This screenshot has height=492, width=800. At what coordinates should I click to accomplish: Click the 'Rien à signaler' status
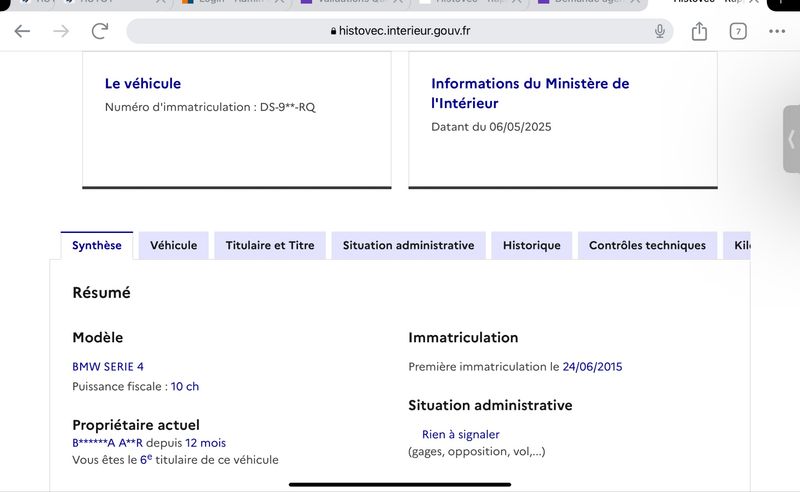461,435
